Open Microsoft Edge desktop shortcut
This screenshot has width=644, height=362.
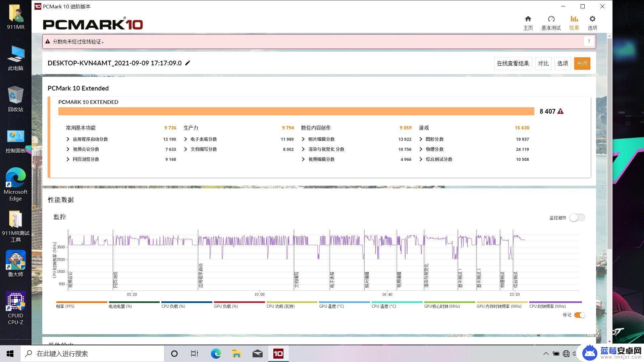[16, 184]
